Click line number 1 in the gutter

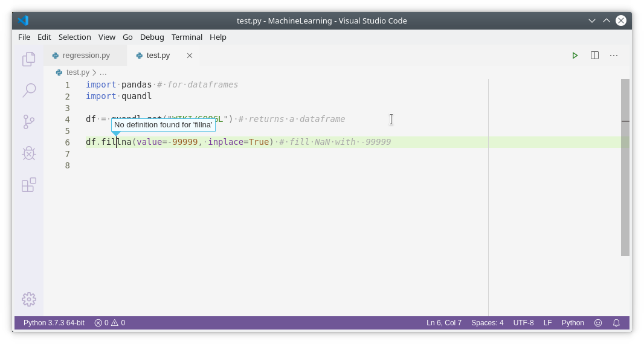click(x=67, y=85)
